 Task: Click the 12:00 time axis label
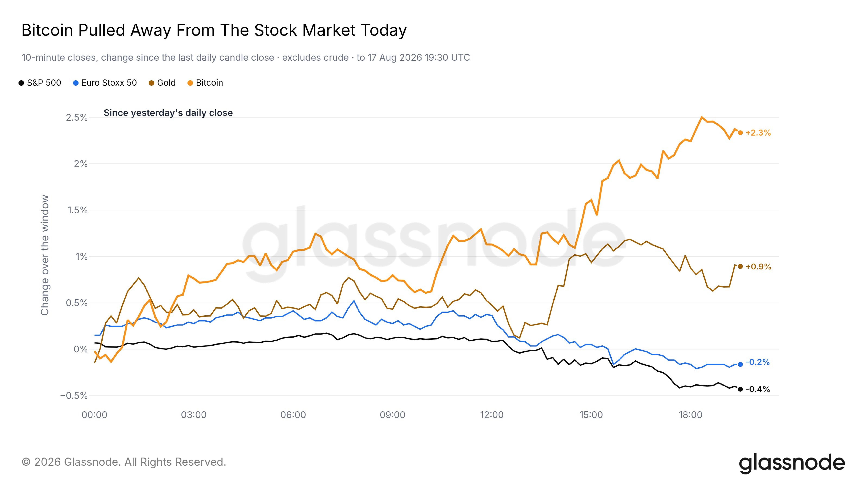tap(492, 415)
